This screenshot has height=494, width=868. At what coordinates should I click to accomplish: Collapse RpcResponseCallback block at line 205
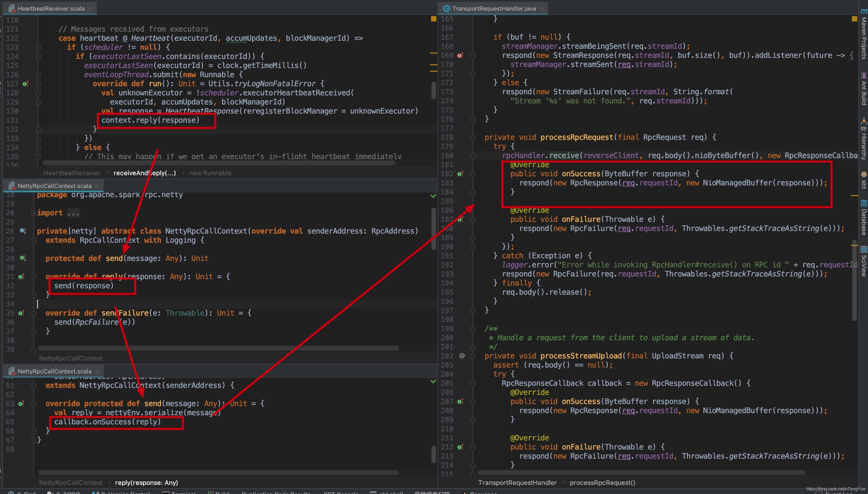473,383
